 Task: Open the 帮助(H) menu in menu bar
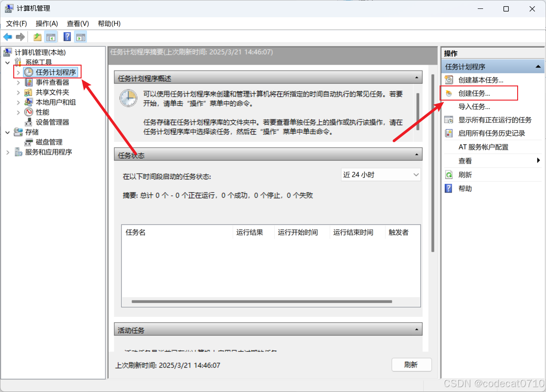[109, 23]
